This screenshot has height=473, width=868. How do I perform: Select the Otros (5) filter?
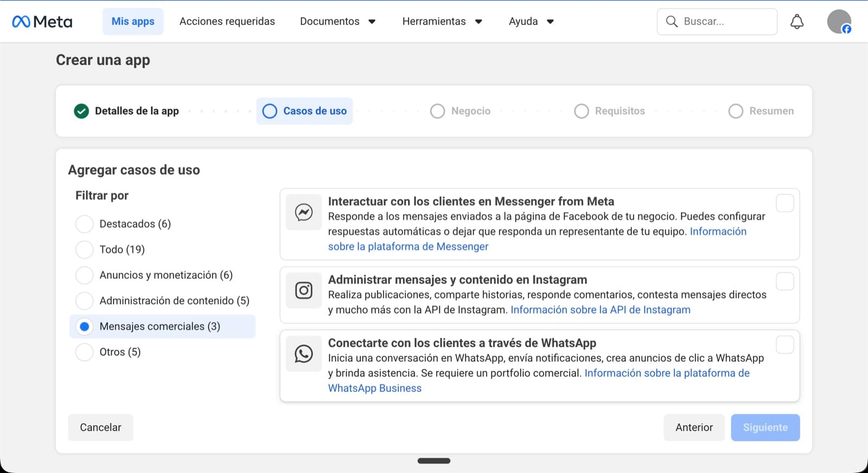pyautogui.click(x=162, y=352)
